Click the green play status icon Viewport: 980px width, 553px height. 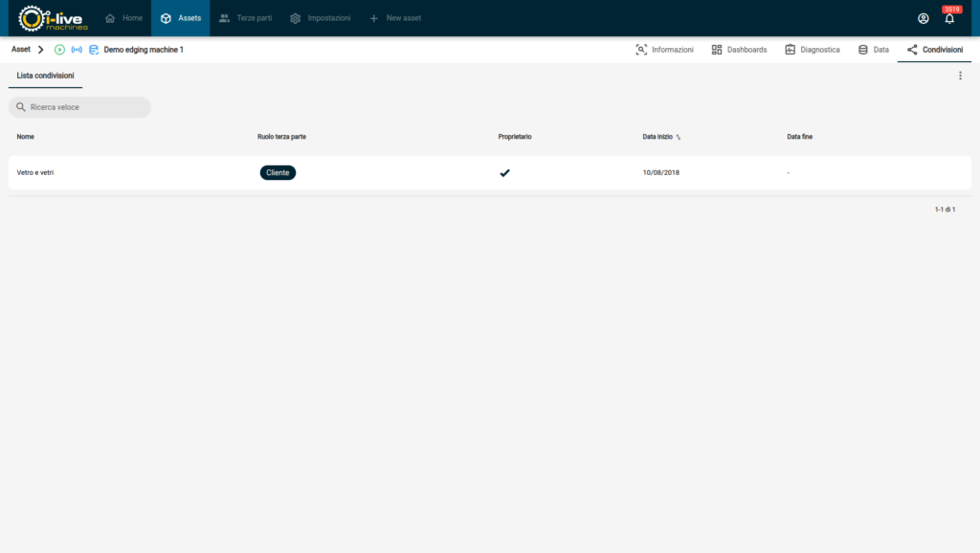coord(59,50)
